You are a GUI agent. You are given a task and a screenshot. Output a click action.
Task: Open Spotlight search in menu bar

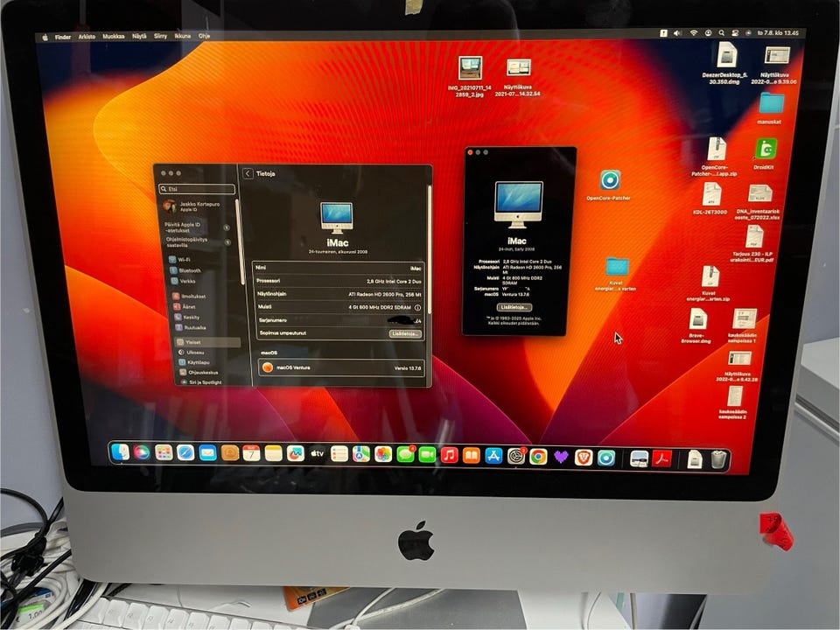pyautogui.click(x=722, y=33)
